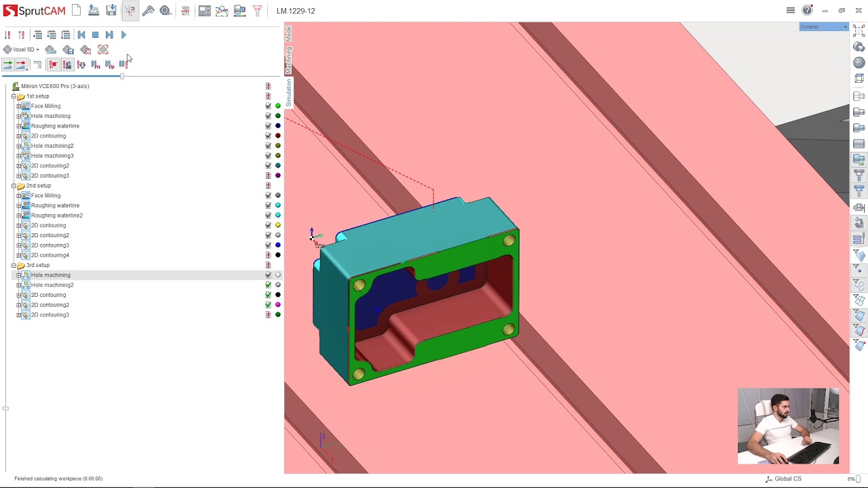Open the hamburger main menu

[x=790, y=10]
